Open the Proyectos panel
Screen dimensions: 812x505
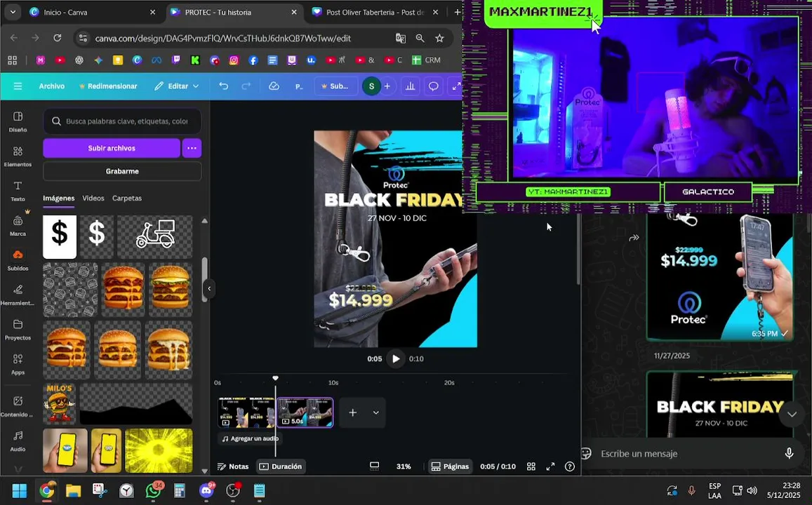[x=18, y=330]
